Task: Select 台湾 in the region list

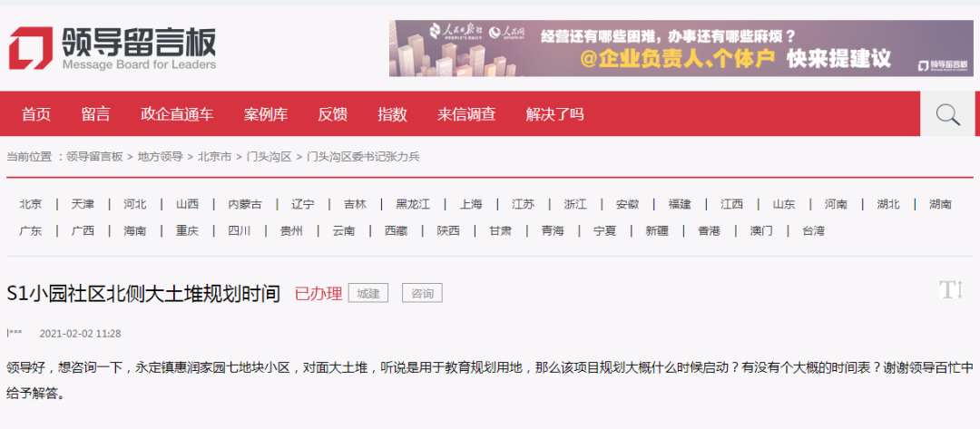Action: tap(813, 230)
